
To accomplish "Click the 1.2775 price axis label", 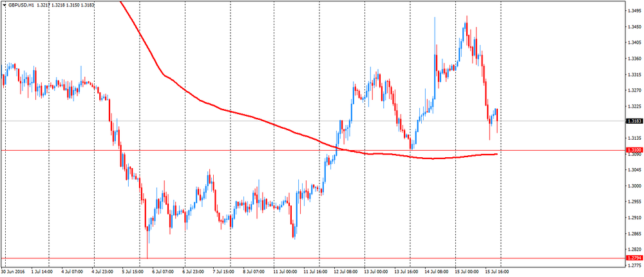I will click(x=634, y=265).
